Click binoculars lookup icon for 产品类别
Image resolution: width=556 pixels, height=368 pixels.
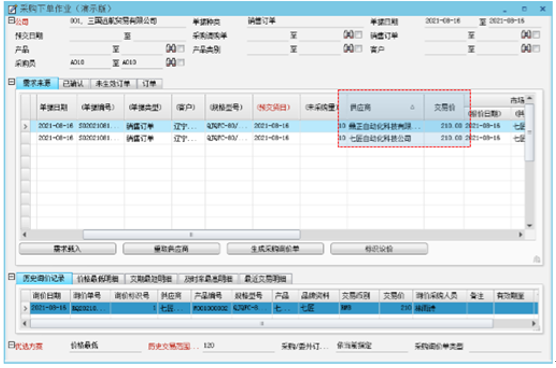[x=348, y=49]
